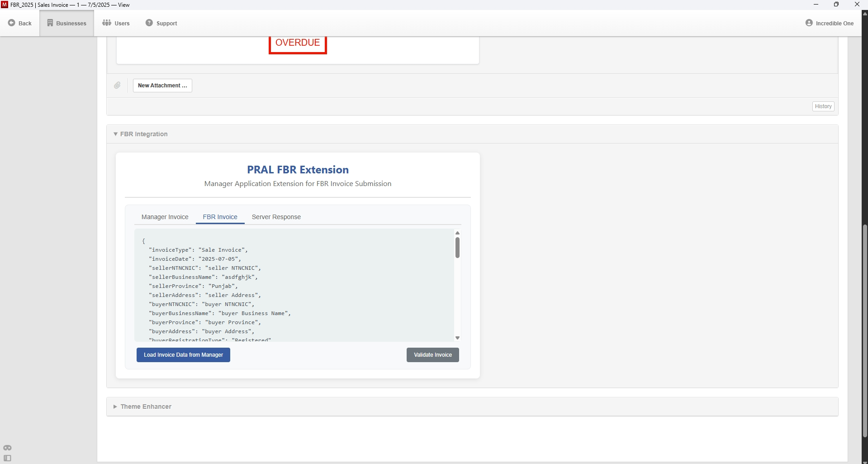
Task: Switch to the Server Response tab
Action: click(276, 217)
